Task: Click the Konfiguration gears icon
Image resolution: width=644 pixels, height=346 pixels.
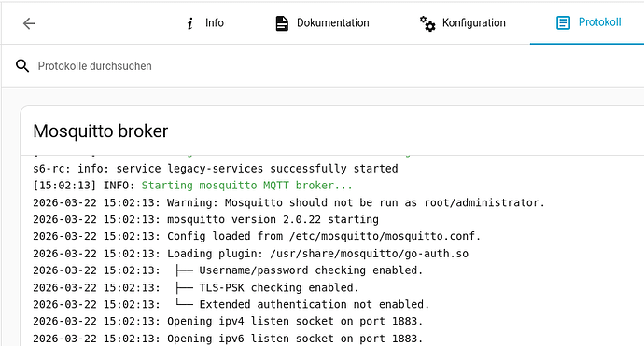Action: point(427,23)
